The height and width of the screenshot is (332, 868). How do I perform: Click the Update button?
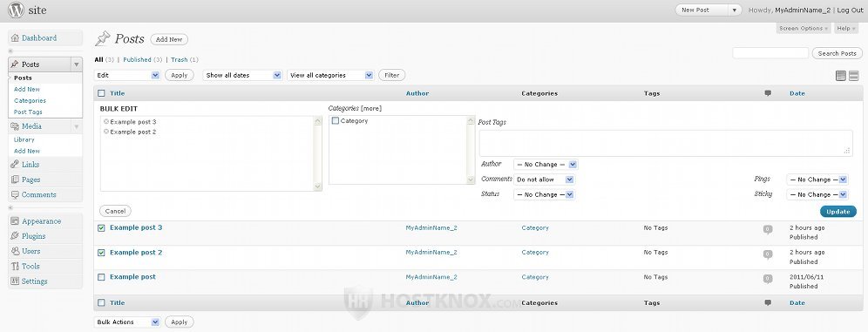pos(838,212)
